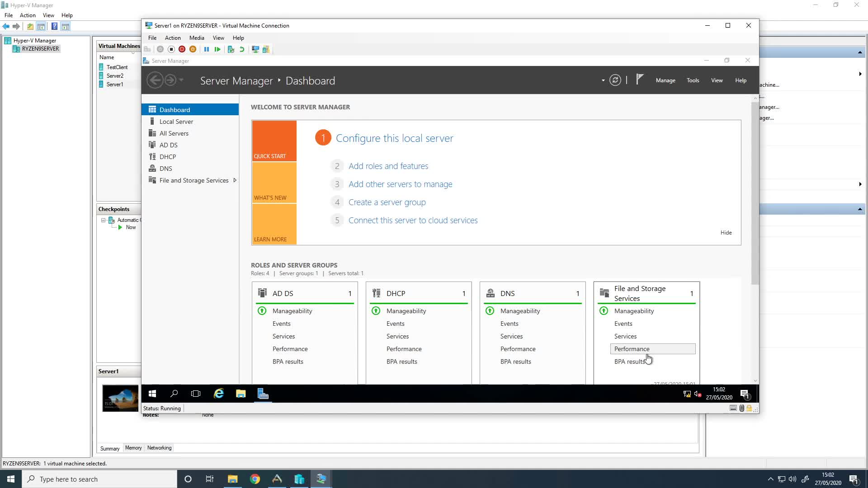Click the Server Manager refresh icon
The image size is (868, 488).
(x=615, y=80)
